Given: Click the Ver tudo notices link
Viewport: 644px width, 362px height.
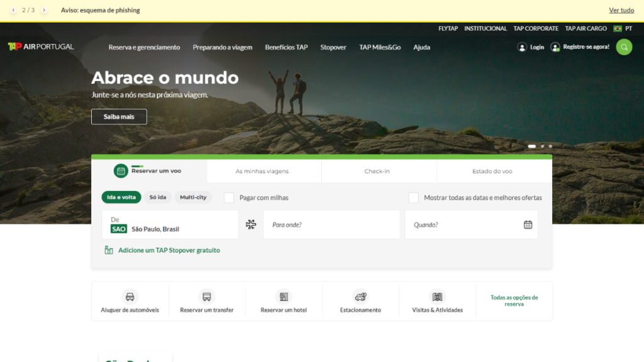Looking at the screenshot, I should click(x=621, y=10).
